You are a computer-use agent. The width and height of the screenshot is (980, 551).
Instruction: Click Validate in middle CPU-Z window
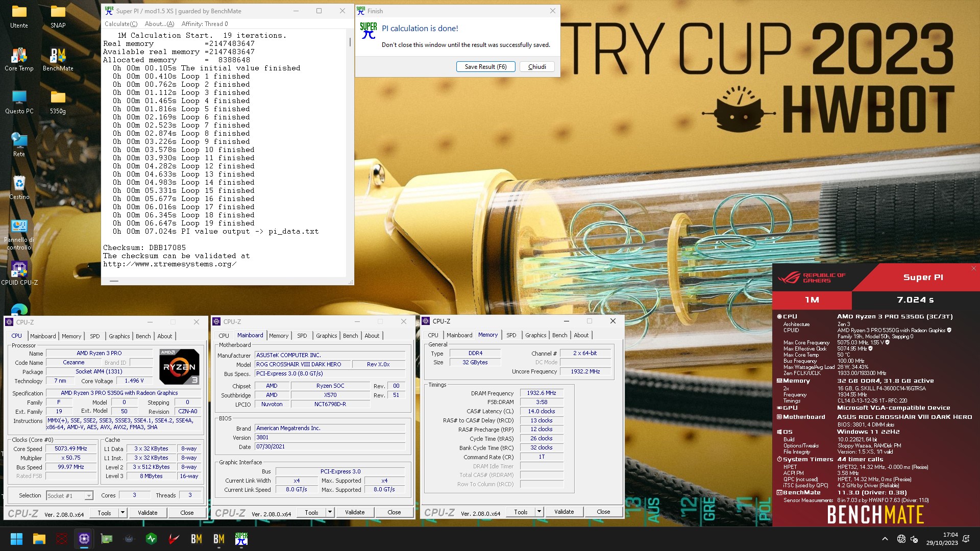click(355, 512)
